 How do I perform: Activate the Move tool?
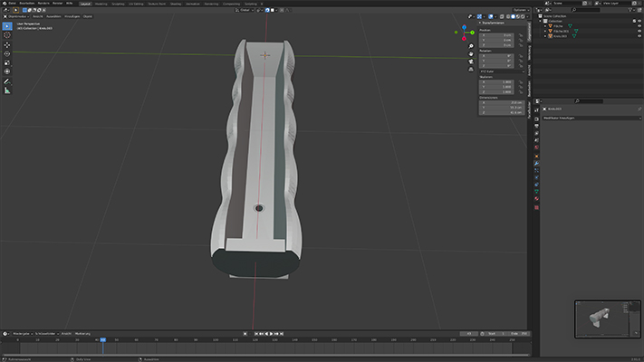tap(7, 43)
